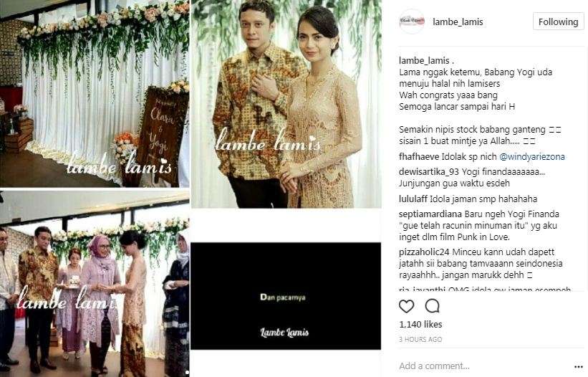Viewport: 588px width, 377px height.
Task: Select the couple portrait photo
Action: coord(286,104)
